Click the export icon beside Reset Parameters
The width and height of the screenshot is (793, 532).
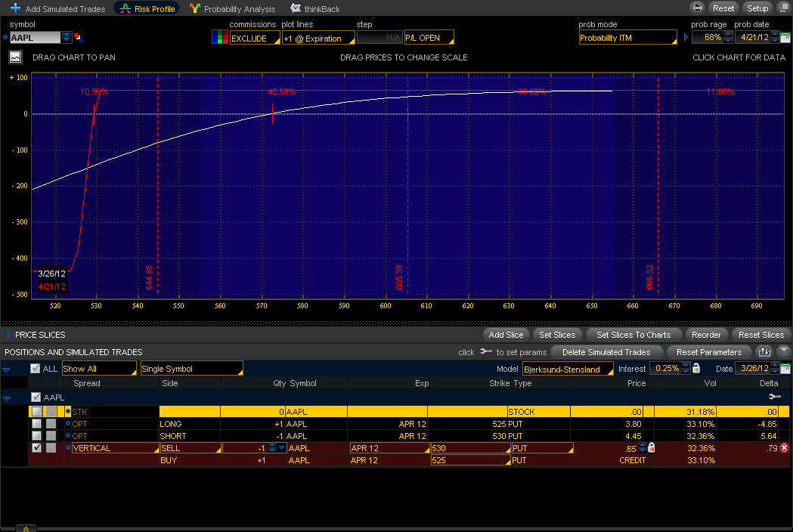tap(764, 351)
